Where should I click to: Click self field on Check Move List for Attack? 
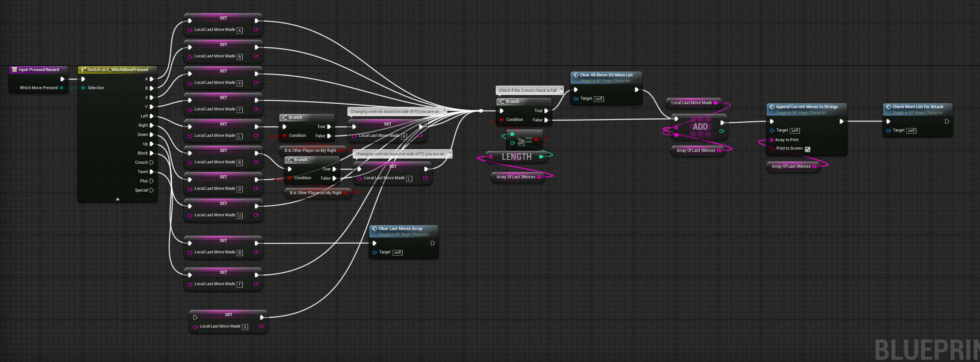click(911, 131)
